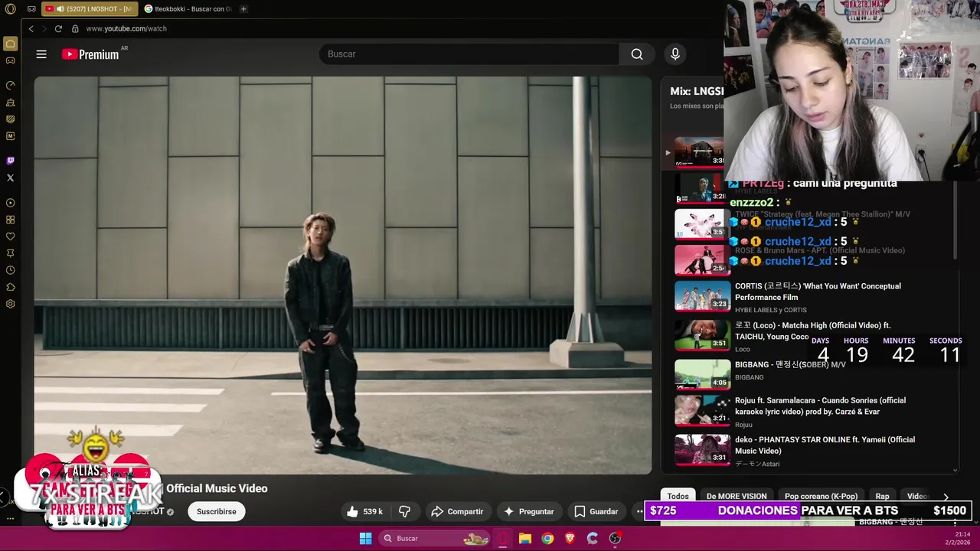This screenshot has height=551, width=980.
Task: Show more filter chips with right arrow
Action: coord(946,497)
